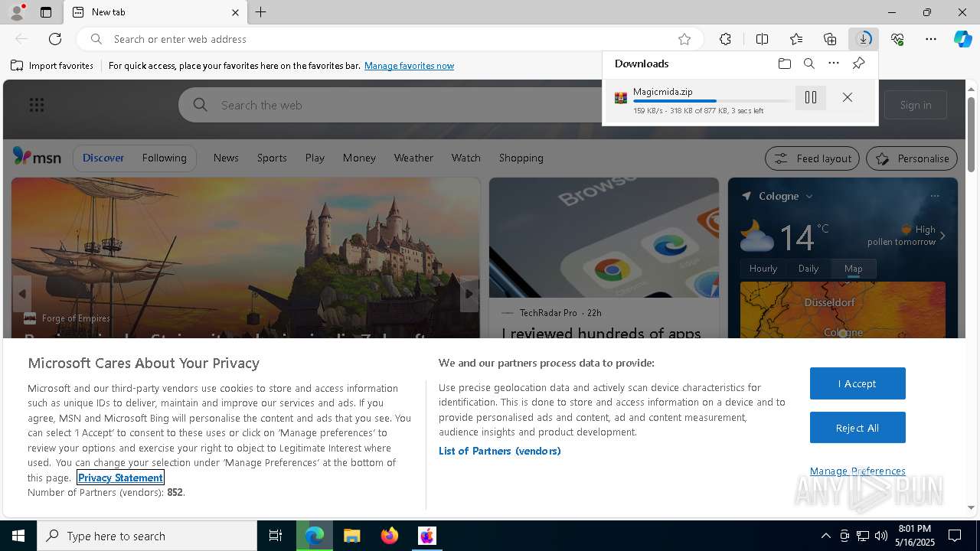Open the Extensions icon

(x=725, y=39)
